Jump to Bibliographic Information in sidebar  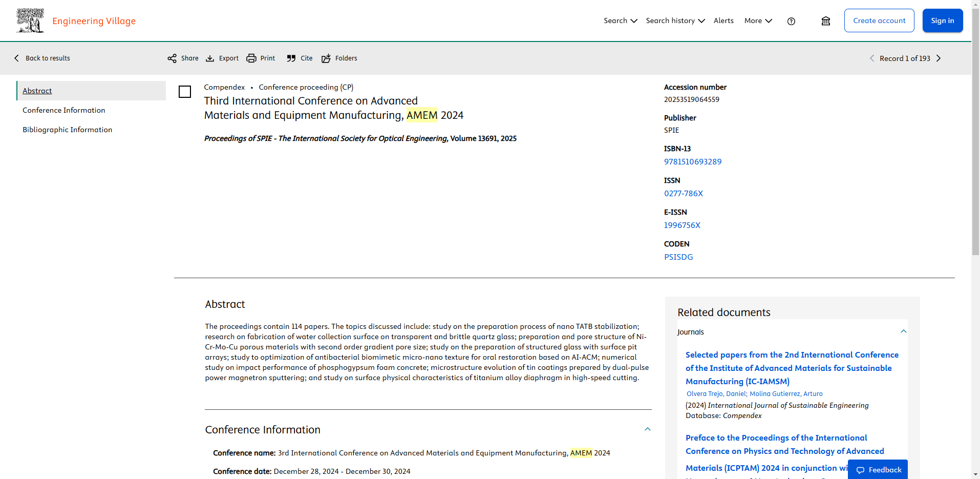(68, 130)
